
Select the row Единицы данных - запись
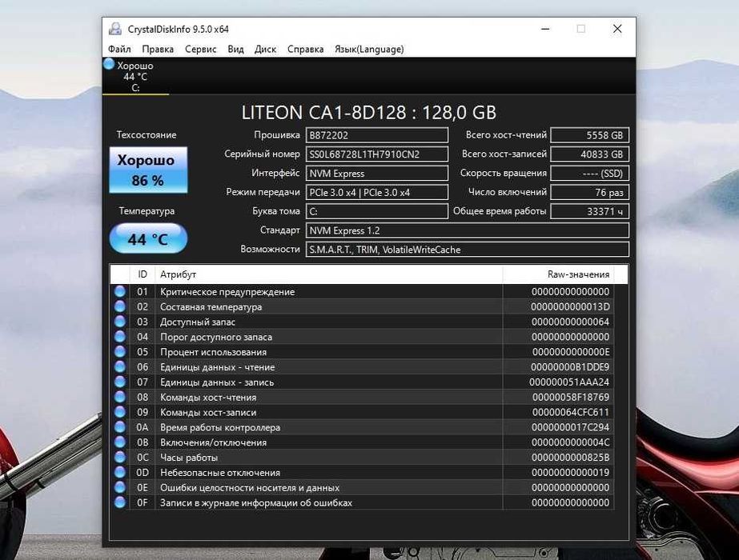point(362,382)
